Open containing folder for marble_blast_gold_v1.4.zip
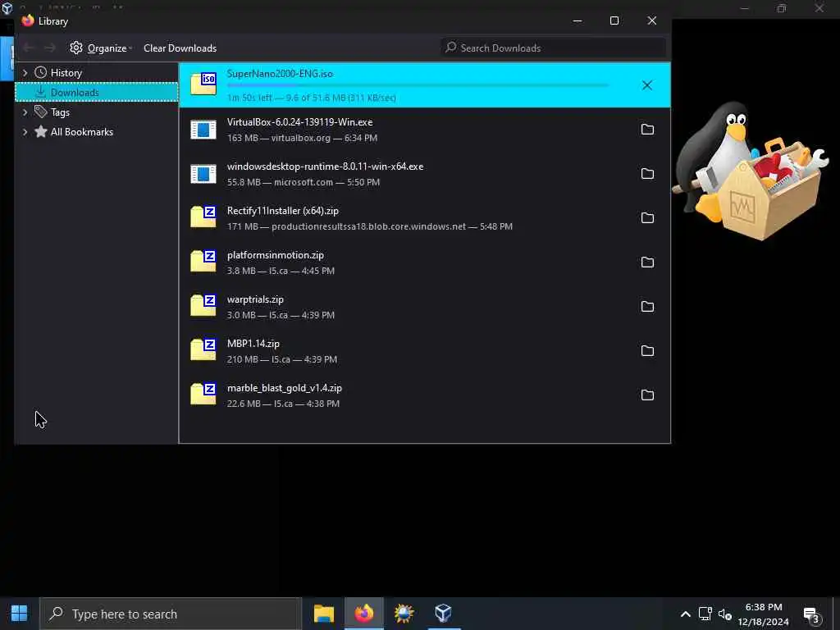The width and height of the screenshot is (840, 630). 647,395
